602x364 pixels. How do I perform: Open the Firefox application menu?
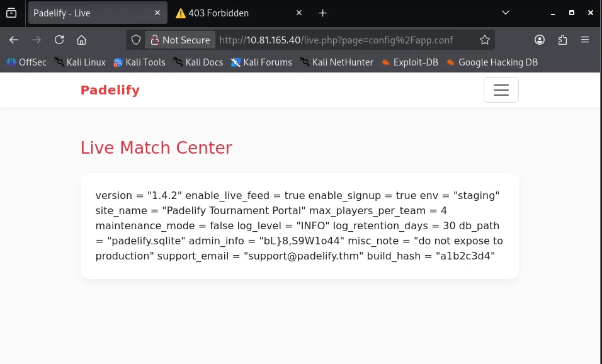(x=585, y=40)
